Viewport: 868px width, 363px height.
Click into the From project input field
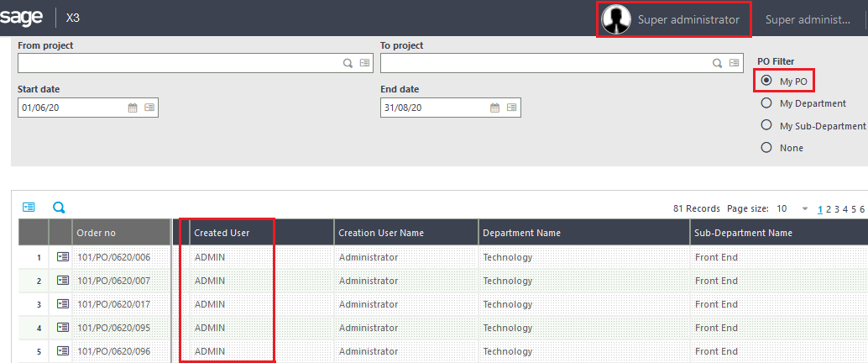(x=178, y=63)
